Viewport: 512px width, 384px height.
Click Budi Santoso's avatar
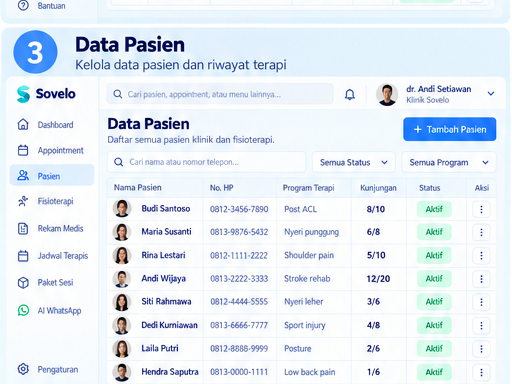point(122,209)
